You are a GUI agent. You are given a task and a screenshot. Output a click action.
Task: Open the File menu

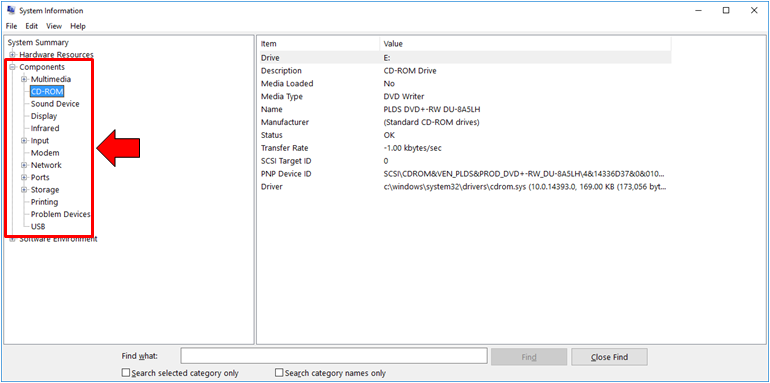click(x=11, y=26)
